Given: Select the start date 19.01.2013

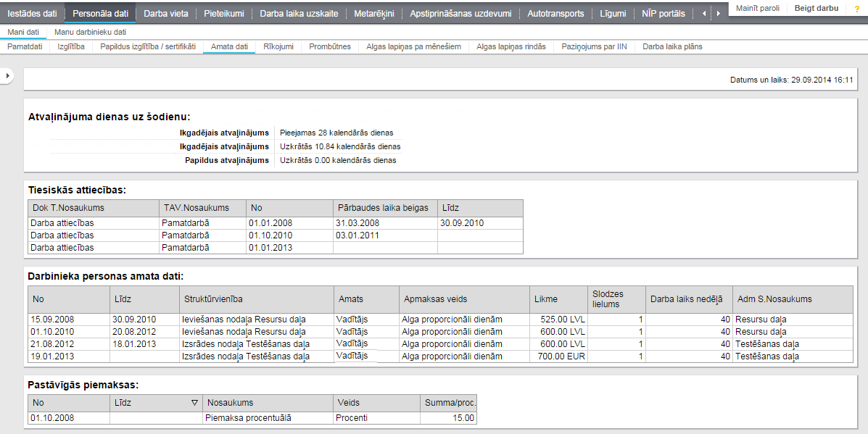Looking at the screenshot, I should (x=69, y=356).
